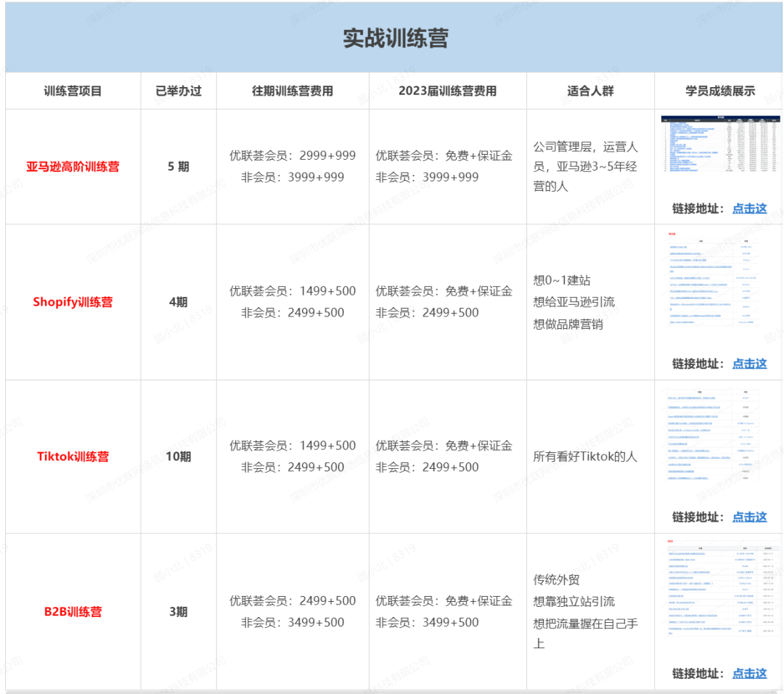Screen dimensions: 784x694
Task: Open the 点击这 link in 亚马逊高阶训练营 row
Action: pos(749,208)
